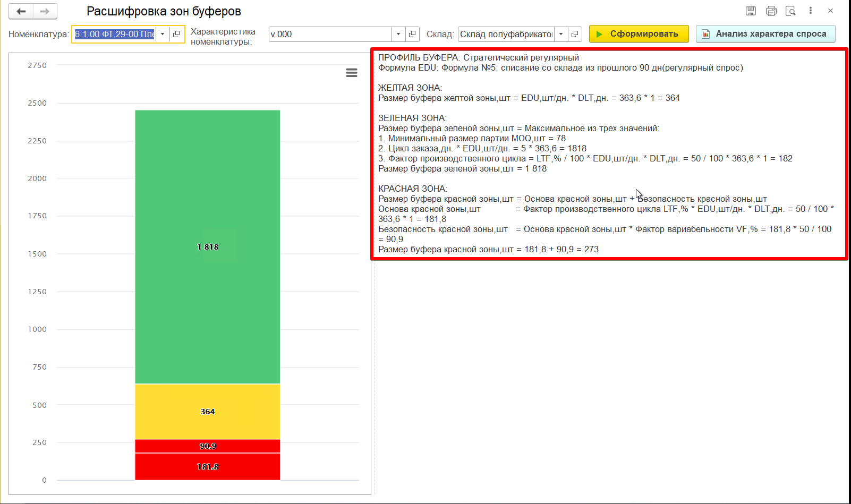Viewport: 851px width, 504px height.
Task: Open chart hamburger menu
Action: [352, 73]
